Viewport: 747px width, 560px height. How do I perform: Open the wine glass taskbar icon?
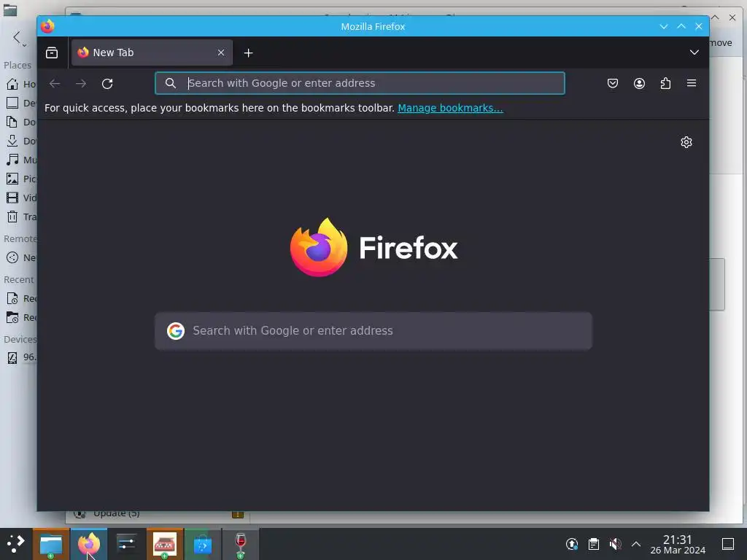click(241, 544)
